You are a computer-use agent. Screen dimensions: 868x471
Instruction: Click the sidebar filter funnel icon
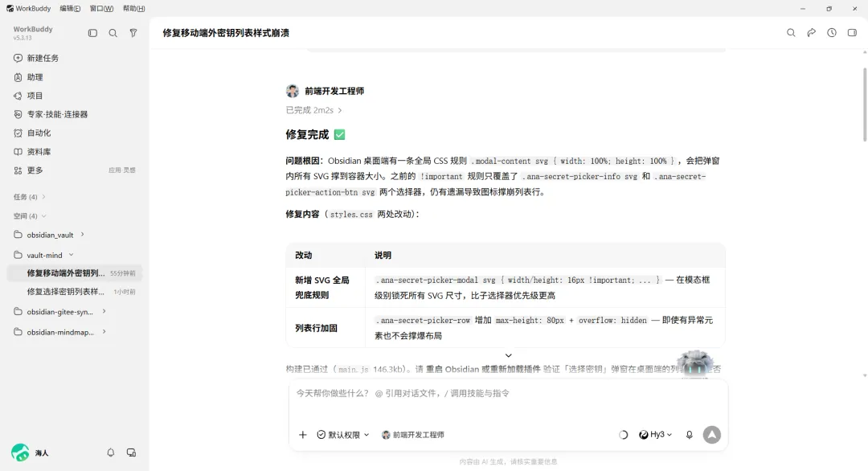[x=133, y=33]
